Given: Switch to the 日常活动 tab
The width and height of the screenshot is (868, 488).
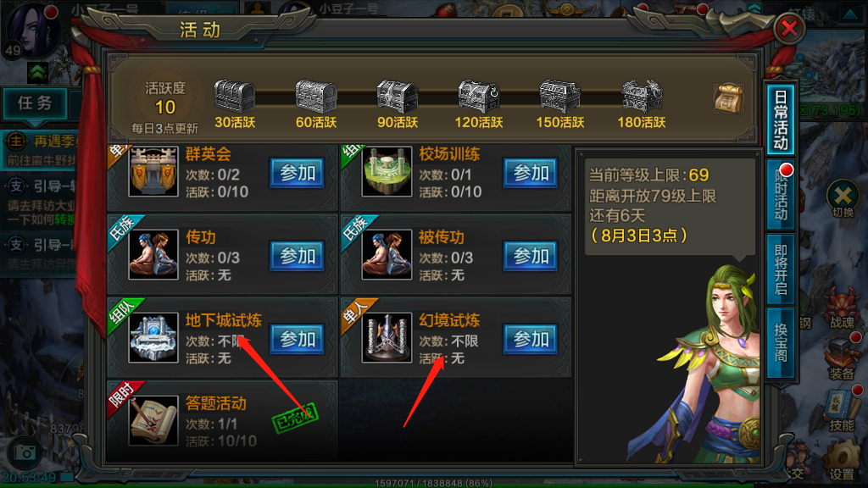Looking at the screenshot, I should click(781, 119).
